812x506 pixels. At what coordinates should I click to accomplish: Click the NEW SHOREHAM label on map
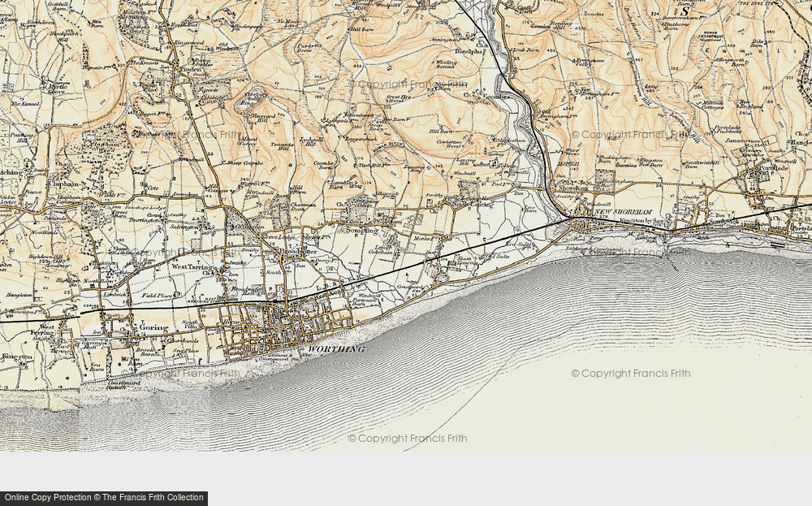[x=625, y=213]
